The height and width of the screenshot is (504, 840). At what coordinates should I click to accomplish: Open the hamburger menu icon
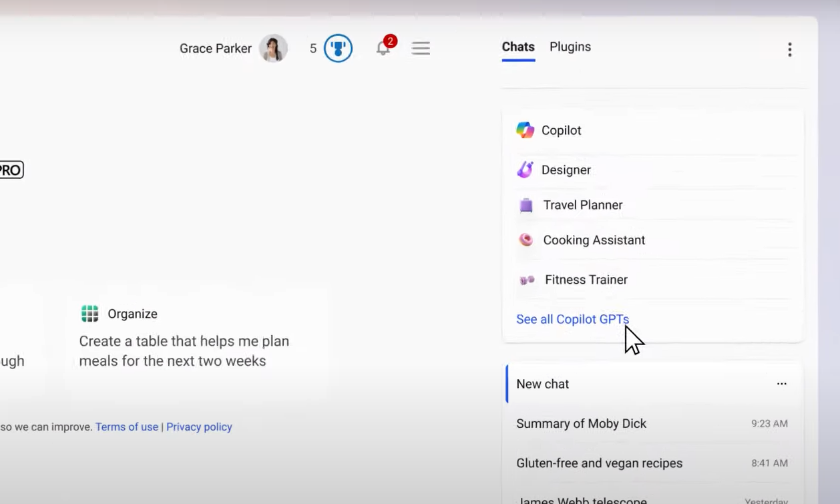point(421,49)
